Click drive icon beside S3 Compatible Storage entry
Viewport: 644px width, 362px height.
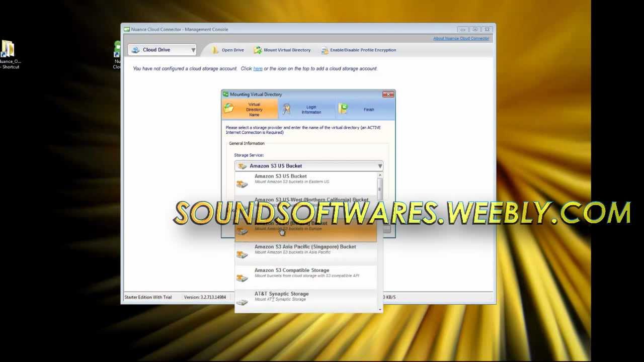click(x=243, y=279)
